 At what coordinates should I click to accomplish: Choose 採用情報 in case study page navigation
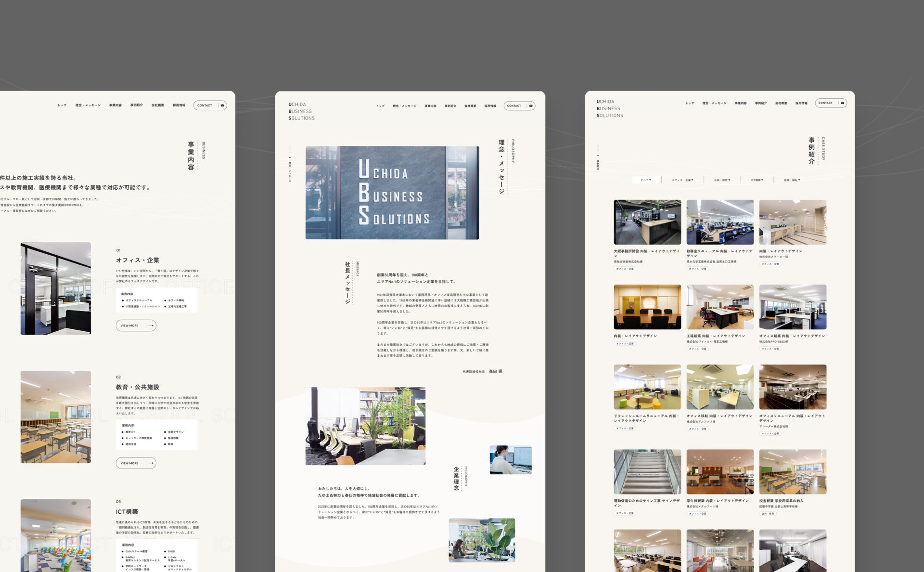click(801, 103)
